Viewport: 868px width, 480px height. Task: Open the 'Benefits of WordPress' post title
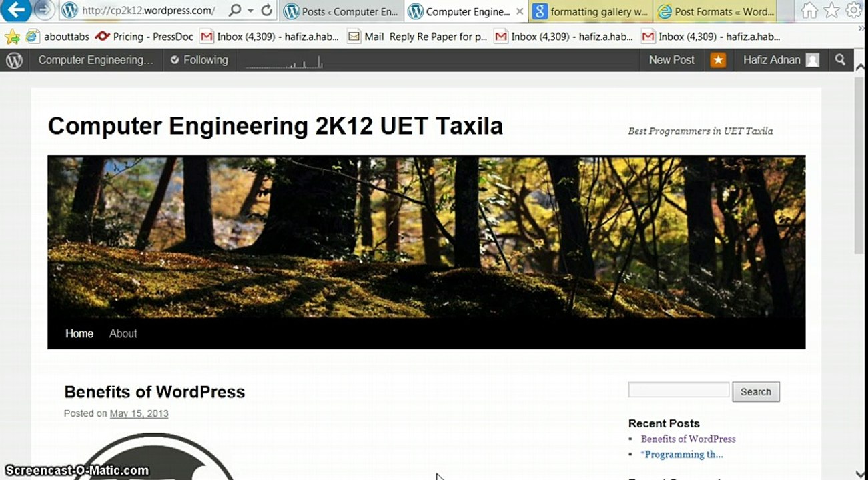(154, 392)
